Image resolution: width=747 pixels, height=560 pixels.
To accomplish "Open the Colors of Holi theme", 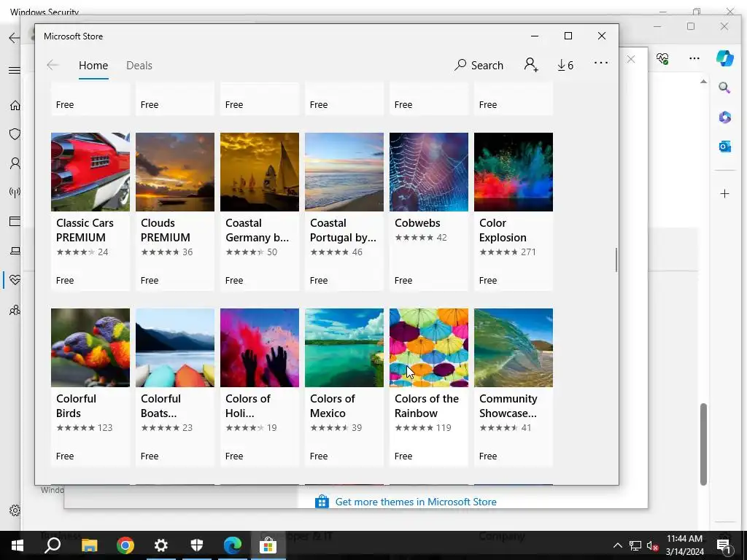I will (x=260, y=387).
